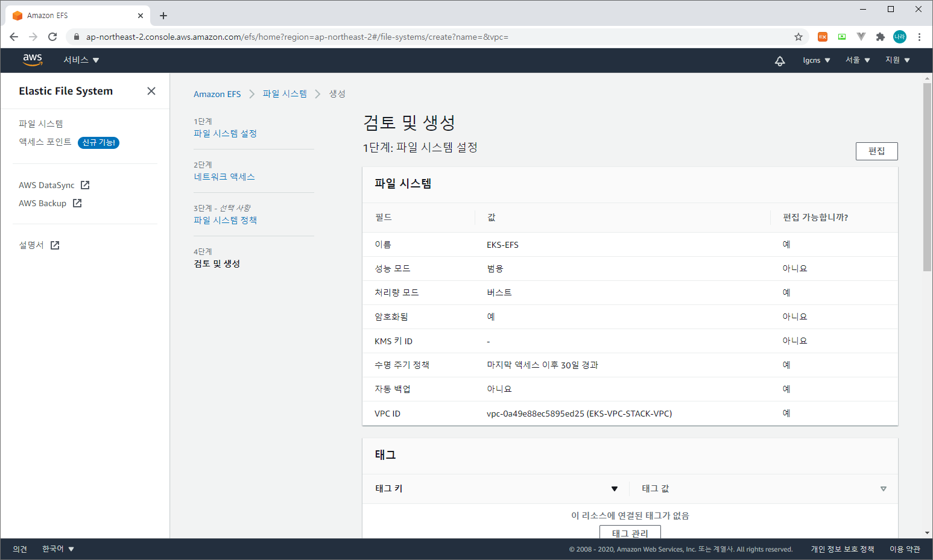Click the gray V extension icon
The image size is (933, 560).
(861, 37)
